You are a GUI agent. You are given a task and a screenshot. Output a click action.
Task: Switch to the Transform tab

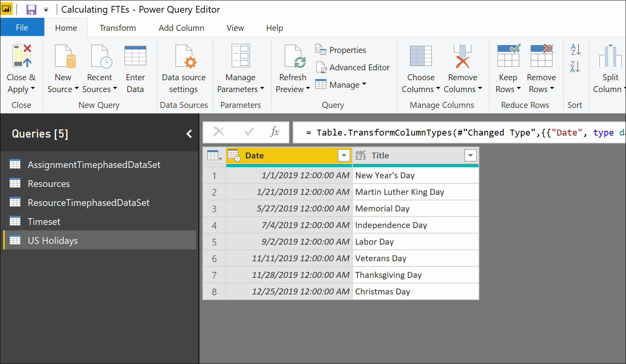pos(117,28)
